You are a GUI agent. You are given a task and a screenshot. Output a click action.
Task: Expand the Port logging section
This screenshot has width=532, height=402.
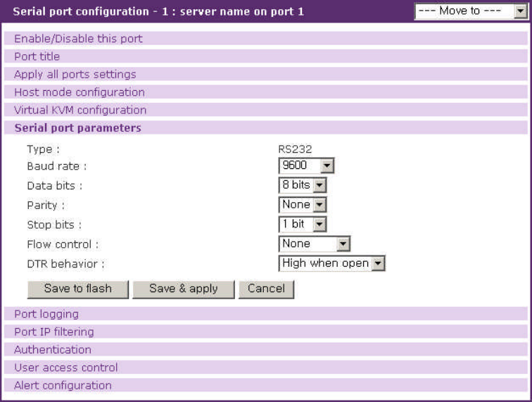coord(46,314)
